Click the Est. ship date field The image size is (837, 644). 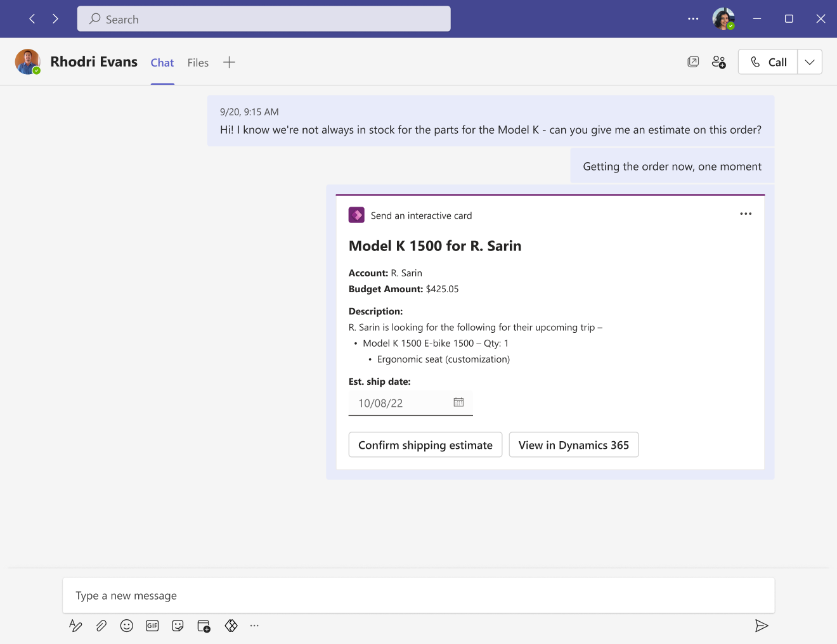click(411, 403)
